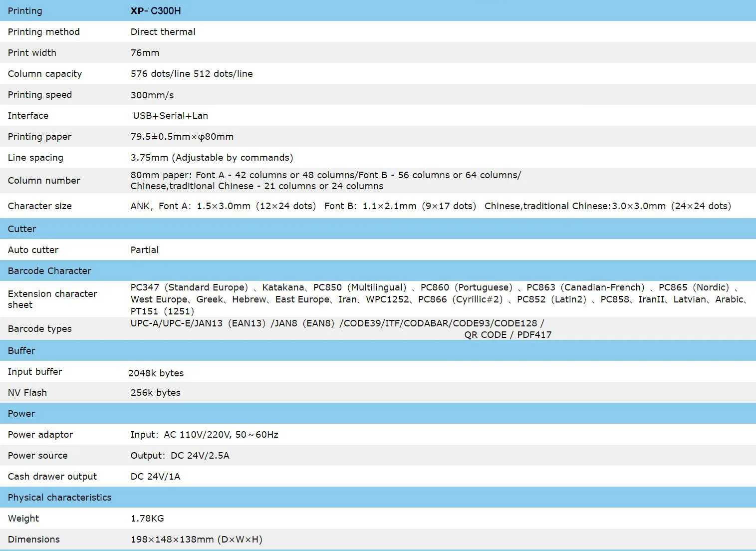Select the 'PT151 (1251)' text

(162, 311)
